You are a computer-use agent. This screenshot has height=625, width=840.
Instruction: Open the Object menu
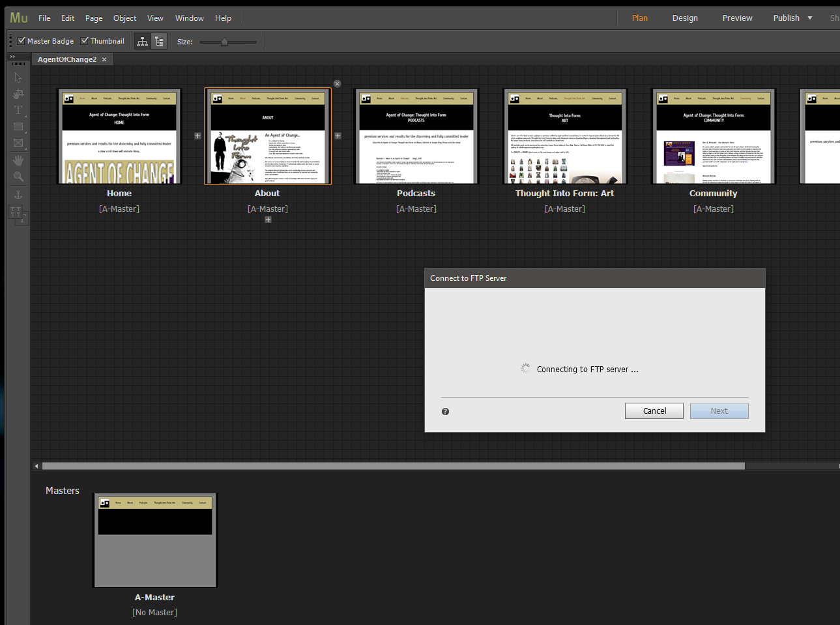click(124, 18)
